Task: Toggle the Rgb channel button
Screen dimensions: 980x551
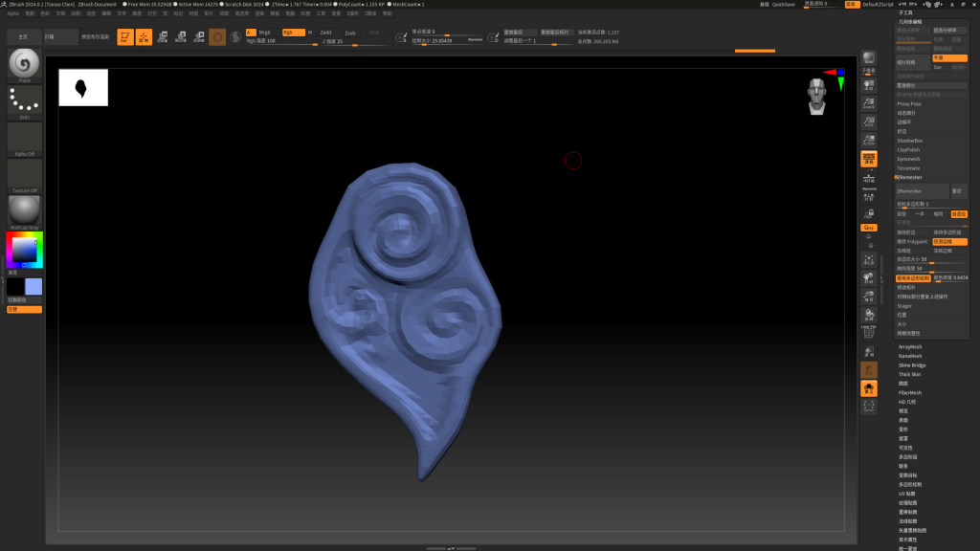Action: 290,32
